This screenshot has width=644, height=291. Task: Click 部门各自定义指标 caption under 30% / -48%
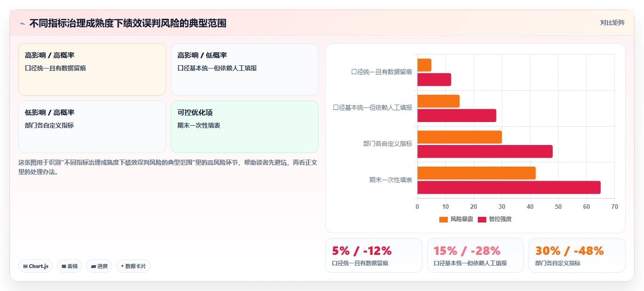click(558, 263)
